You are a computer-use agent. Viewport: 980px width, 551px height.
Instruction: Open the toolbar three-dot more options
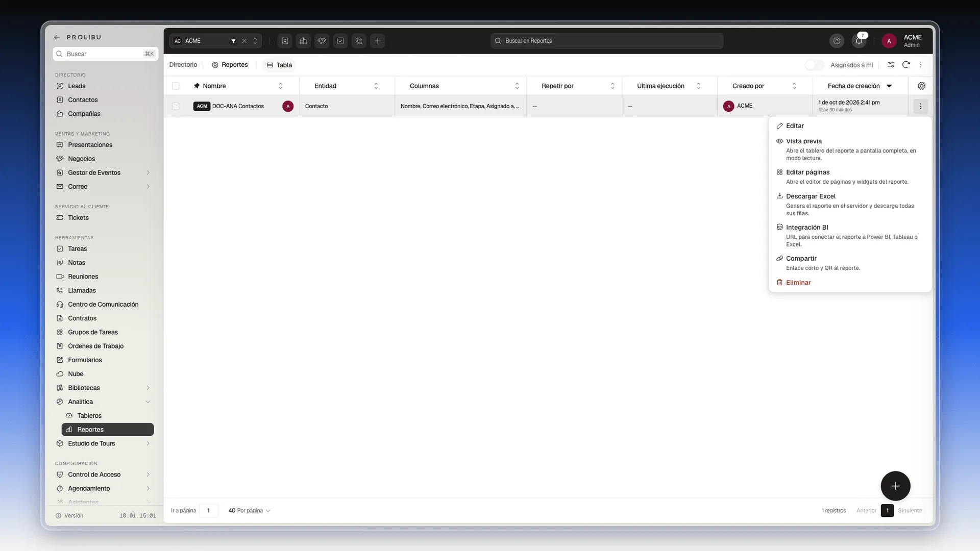click(921, 65)
